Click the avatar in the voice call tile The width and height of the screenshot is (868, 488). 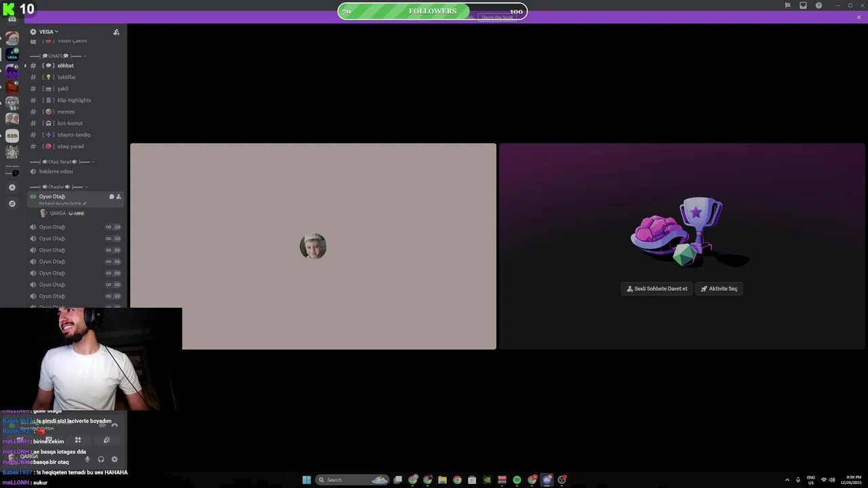(x=313, y=246)
